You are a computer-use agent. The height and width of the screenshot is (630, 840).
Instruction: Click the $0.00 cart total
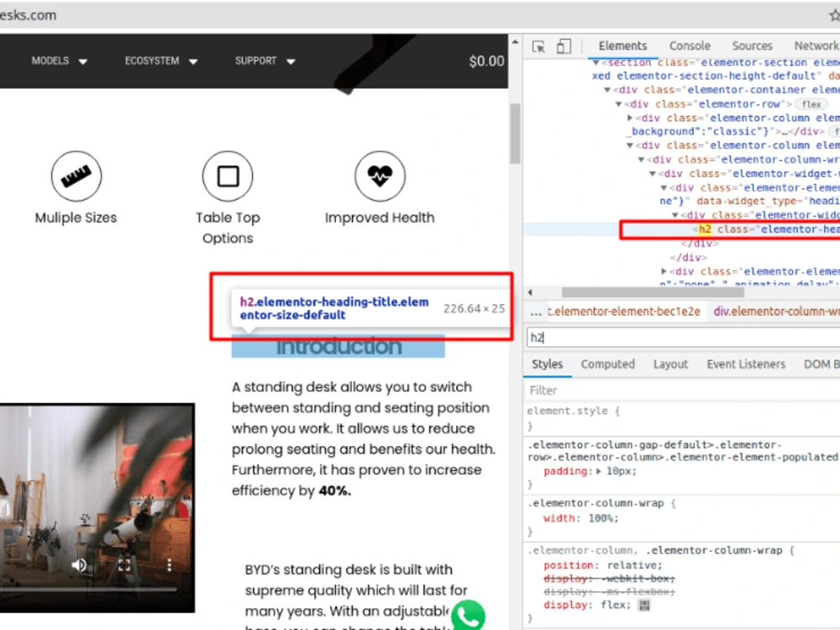point(486,61)
